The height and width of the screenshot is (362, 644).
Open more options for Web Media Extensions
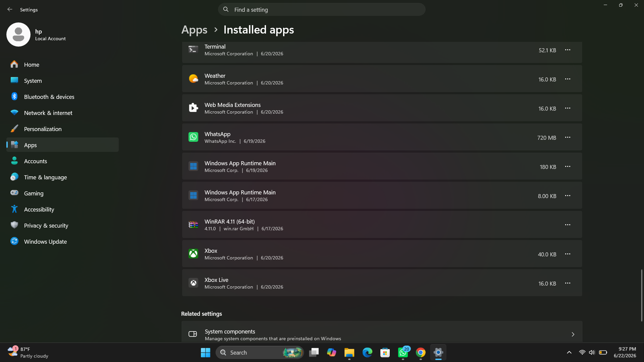pos(568,108)
